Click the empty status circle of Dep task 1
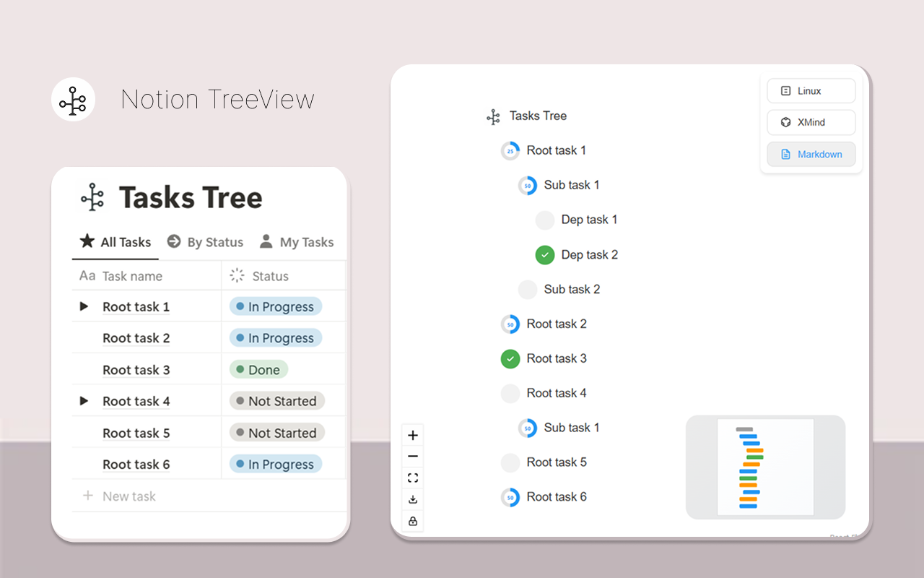The height and width of the screenshot is (578, 924). (545, 220)
